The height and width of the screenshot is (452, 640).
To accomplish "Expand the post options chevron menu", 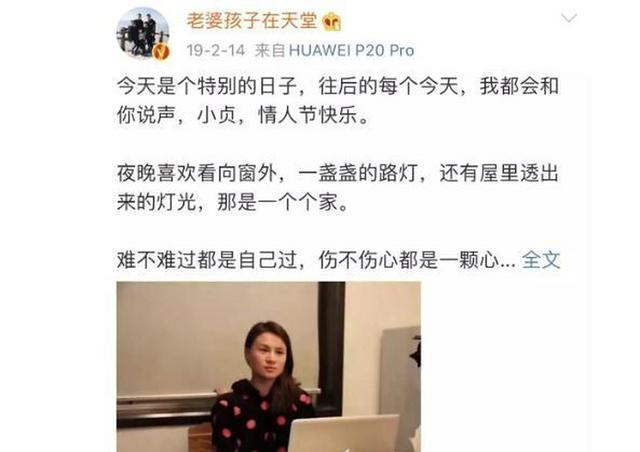I will (x=569, y=18).
